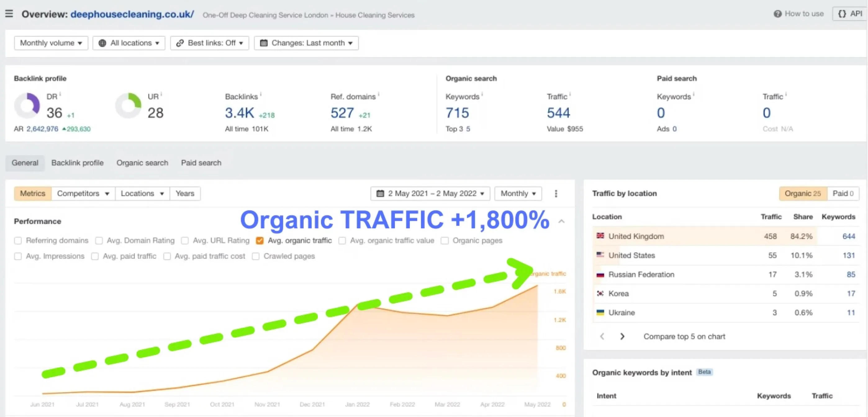Switch to the General tab
The image size is (868, 417).
25,163
